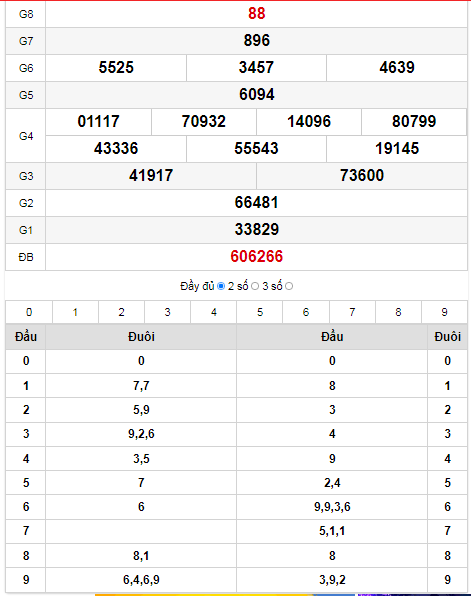Viewport: 471px width, 596px height.
Task: Pick digit filter 4
Action: tap(214, 312)
